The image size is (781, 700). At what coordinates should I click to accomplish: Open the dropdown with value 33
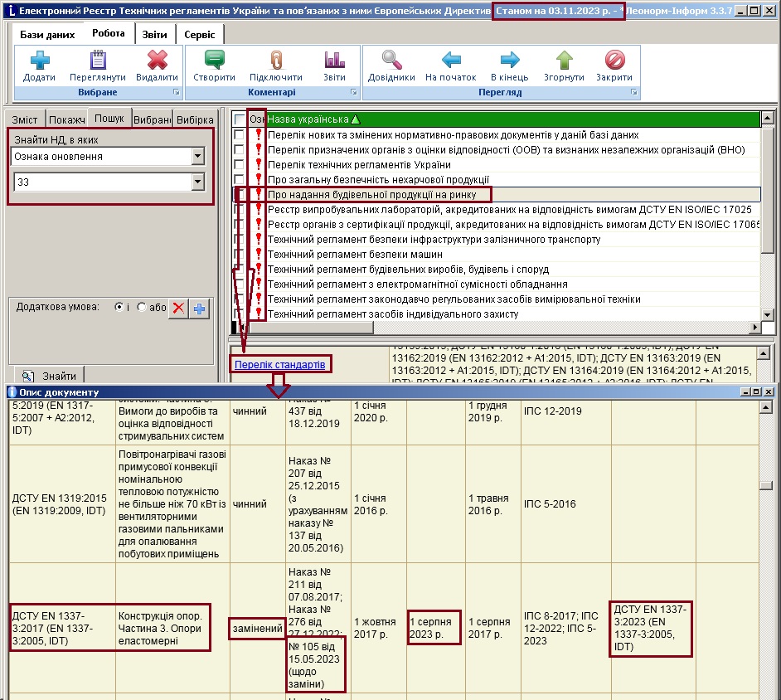[198, 182]
